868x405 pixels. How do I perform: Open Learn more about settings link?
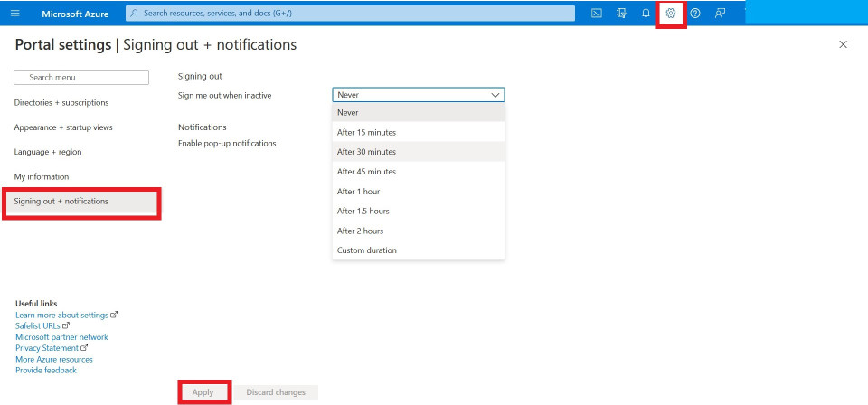pos(62,315)
